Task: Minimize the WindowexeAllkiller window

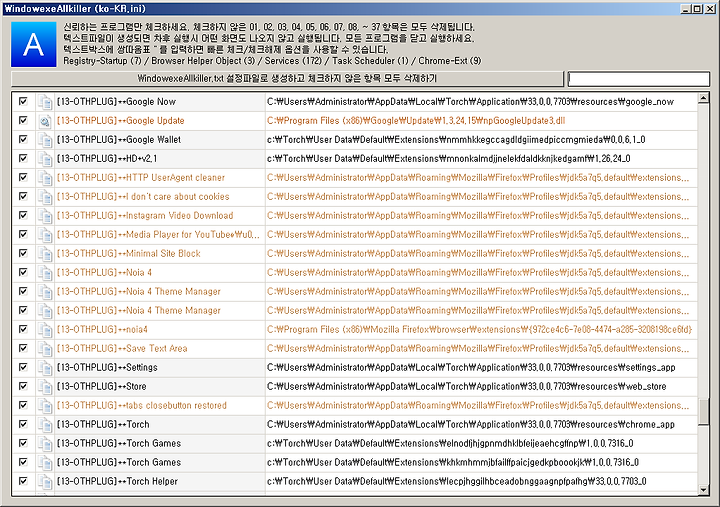Action: [686, 9]
